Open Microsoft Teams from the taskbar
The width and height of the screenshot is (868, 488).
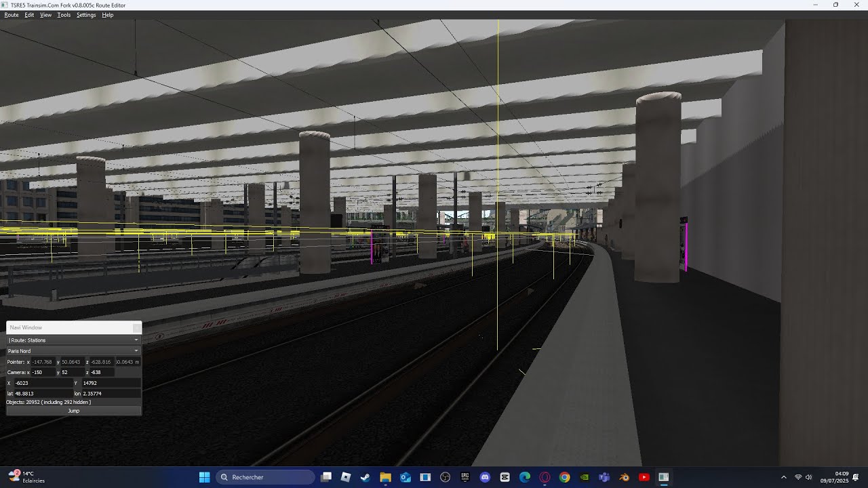pos(604,477)
